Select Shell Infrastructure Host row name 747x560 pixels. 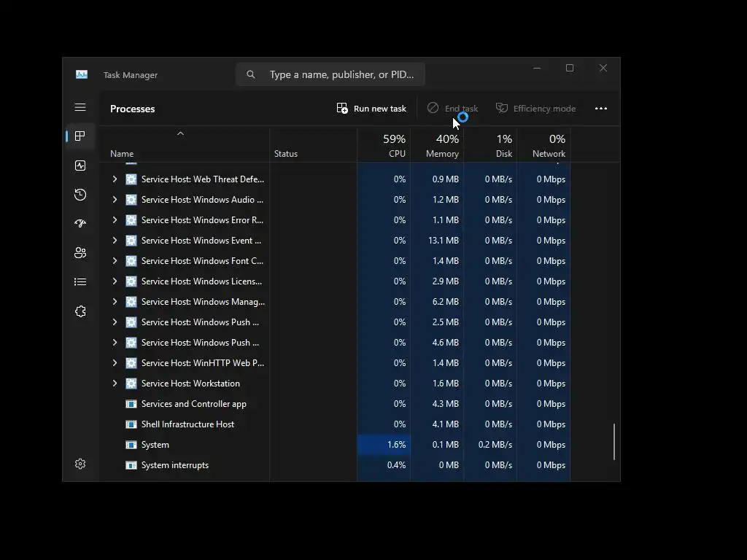click(x=187, y=424)
